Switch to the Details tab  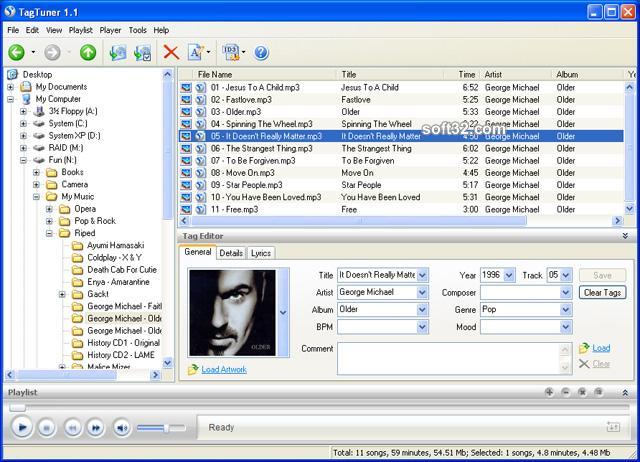coord(231,253)
